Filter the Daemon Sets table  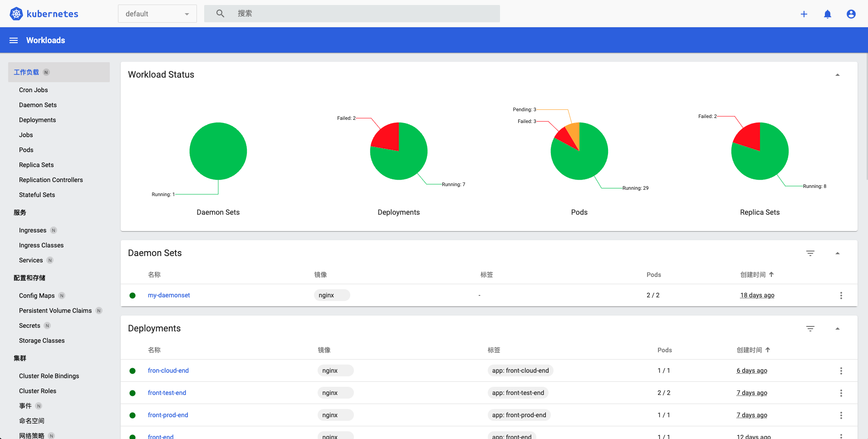[810, 253]
